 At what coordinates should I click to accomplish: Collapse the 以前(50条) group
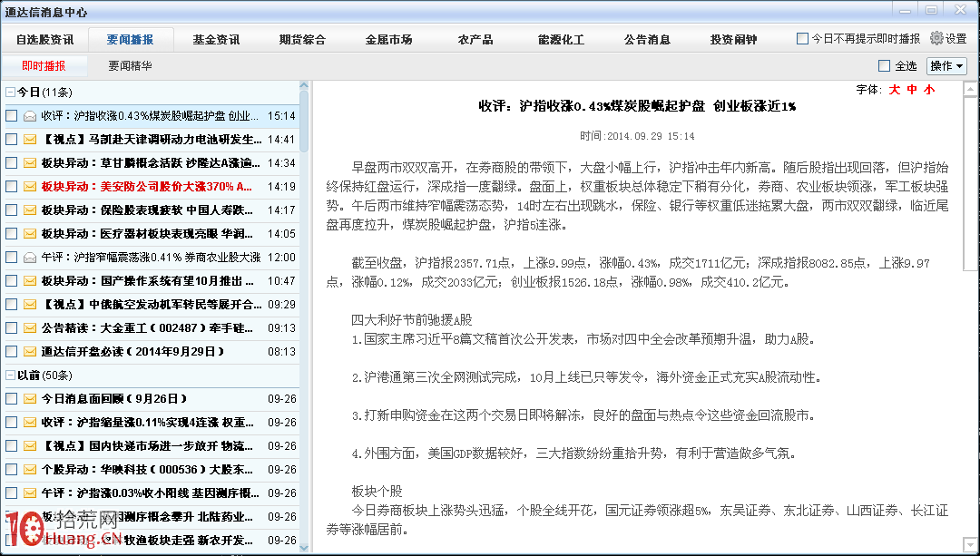[10, 376]
